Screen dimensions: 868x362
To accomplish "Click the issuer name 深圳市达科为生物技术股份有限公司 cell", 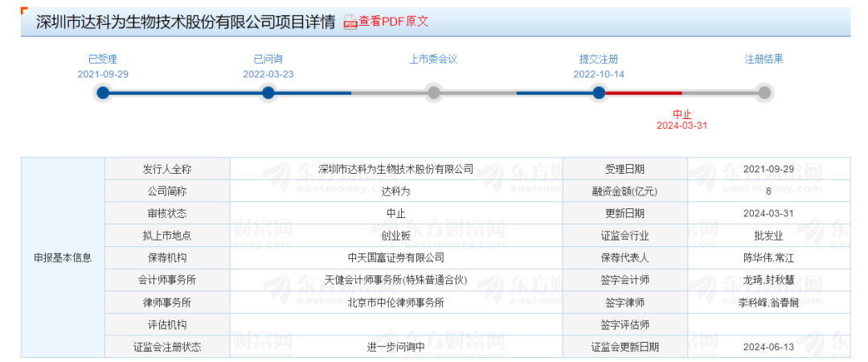I will pyautogui.click(x=396, y=169).
